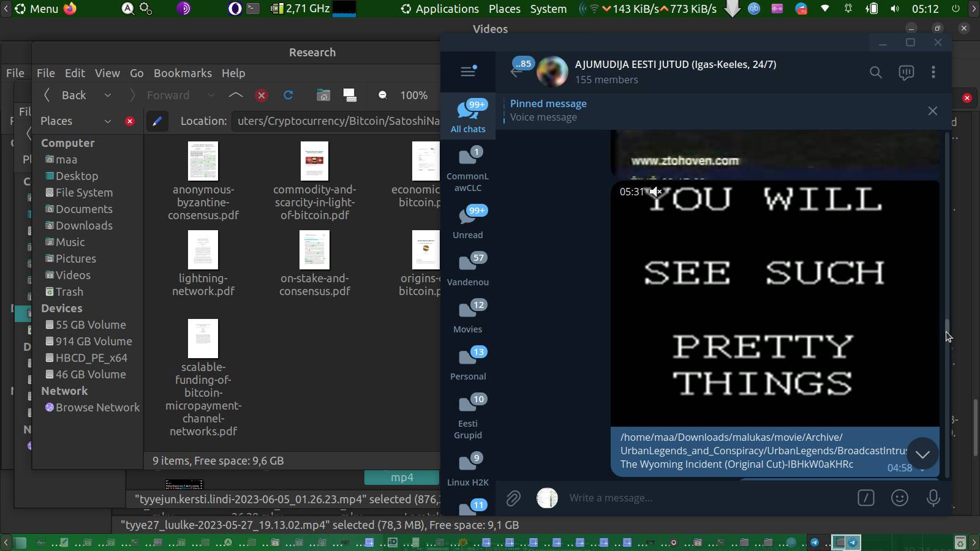Dismiss the pinned Voice message bar
This screenshot has width=980, height=551.
tap(933, 111)
